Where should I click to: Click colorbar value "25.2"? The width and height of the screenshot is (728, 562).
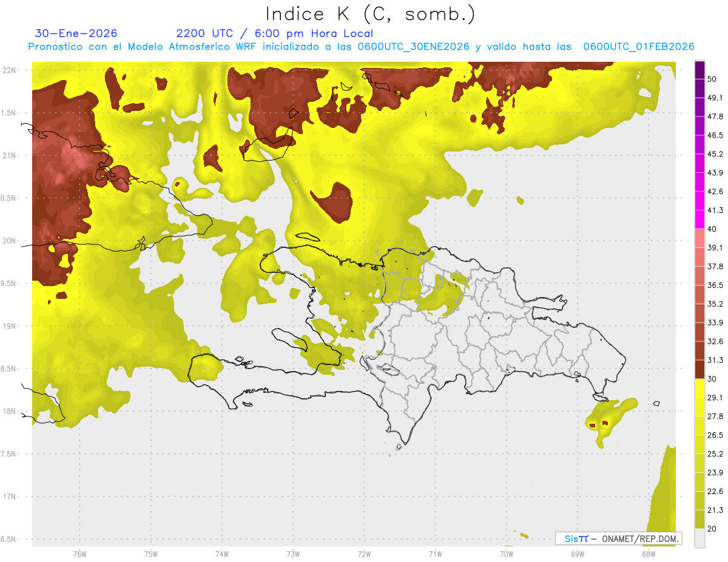point(715,453)
